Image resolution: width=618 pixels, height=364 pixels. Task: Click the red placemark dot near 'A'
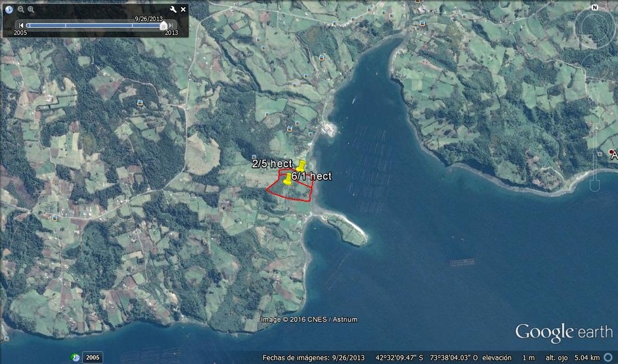coord(611,152)
